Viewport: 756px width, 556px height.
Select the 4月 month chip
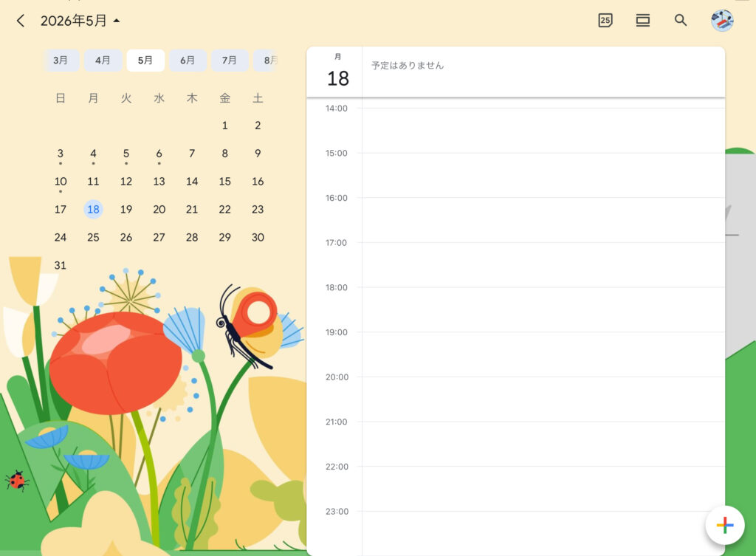coord(103,61)
